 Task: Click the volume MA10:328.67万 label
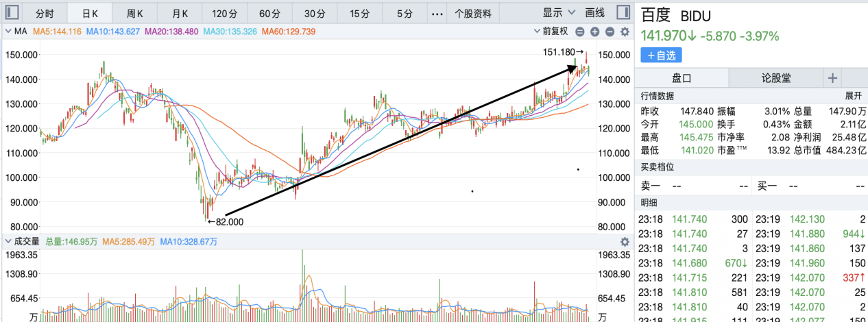189,242
